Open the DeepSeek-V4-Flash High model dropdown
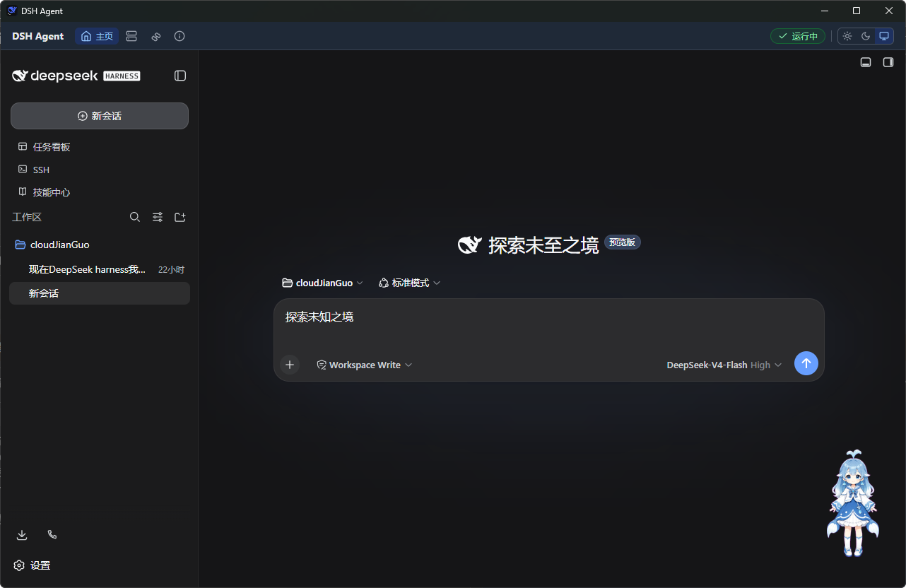906x588 pixels. [x=724, y=365]
